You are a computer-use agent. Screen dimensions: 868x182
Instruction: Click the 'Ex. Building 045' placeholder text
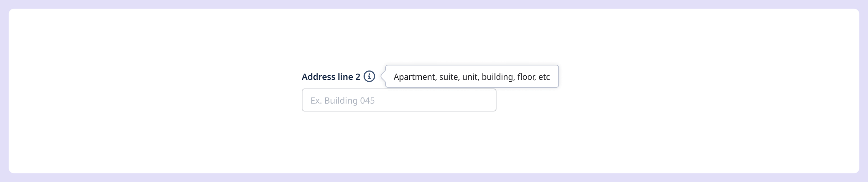click(342, 100)
